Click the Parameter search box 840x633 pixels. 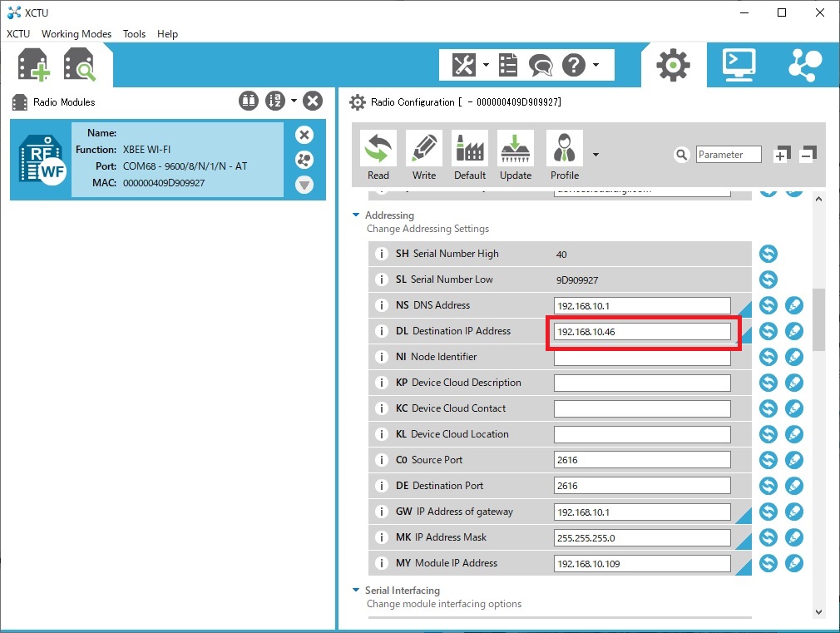click(x=729, y=155)
